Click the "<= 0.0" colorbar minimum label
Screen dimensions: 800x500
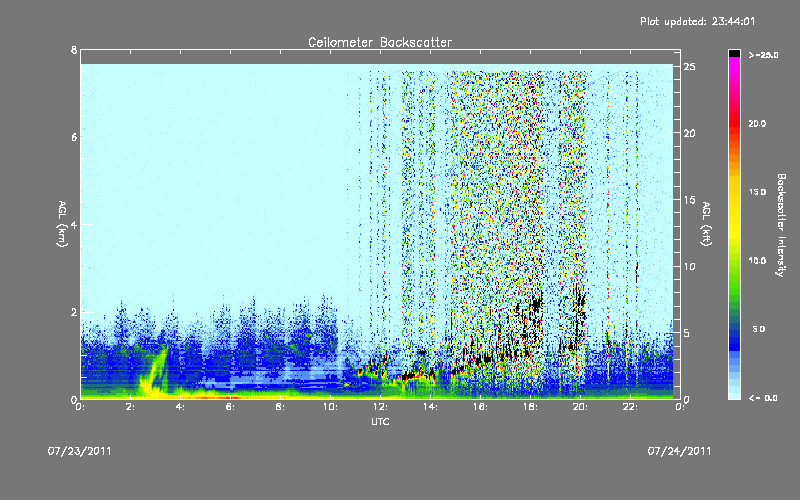tap(763, 398)
